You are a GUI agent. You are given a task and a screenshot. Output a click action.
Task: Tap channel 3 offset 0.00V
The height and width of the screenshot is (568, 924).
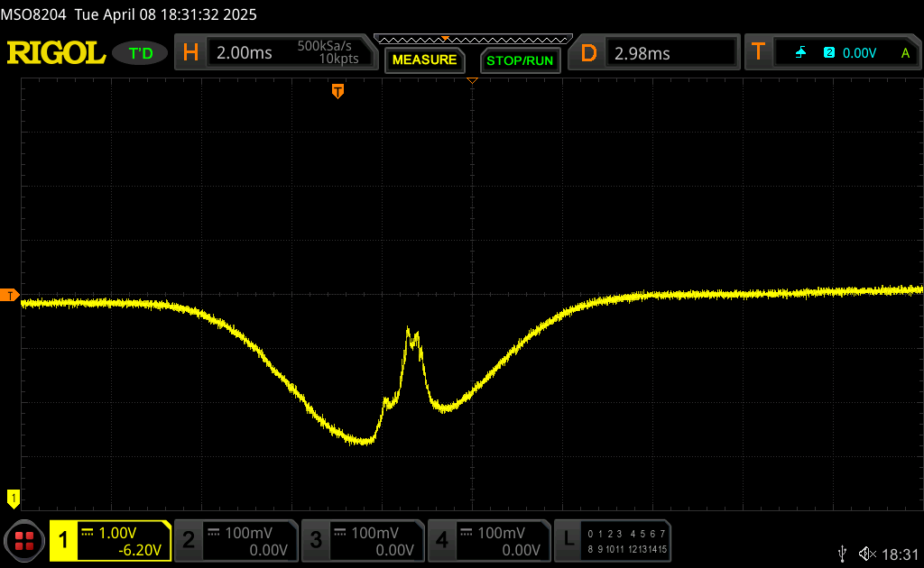pyautogui.click(x=395, y=550)
